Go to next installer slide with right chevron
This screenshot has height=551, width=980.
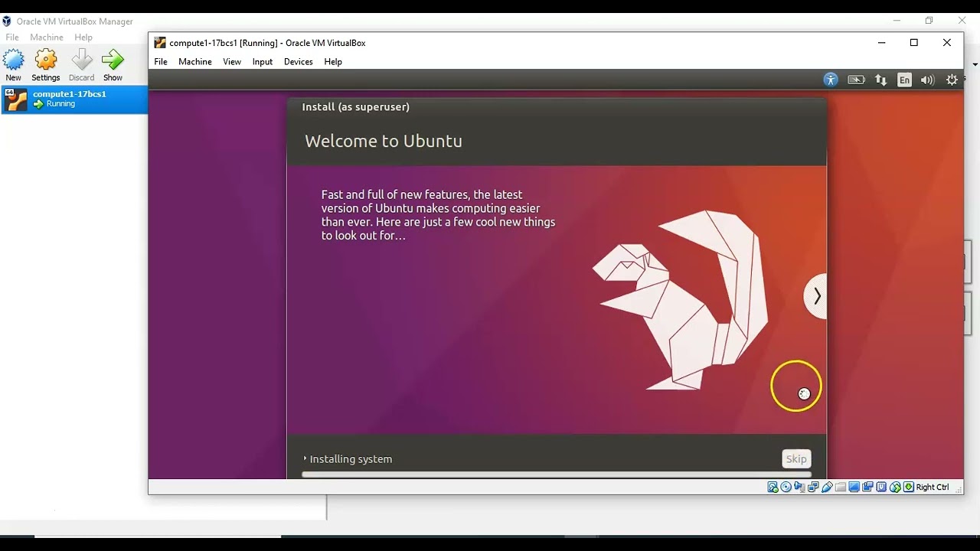click(x=816, y=295)
